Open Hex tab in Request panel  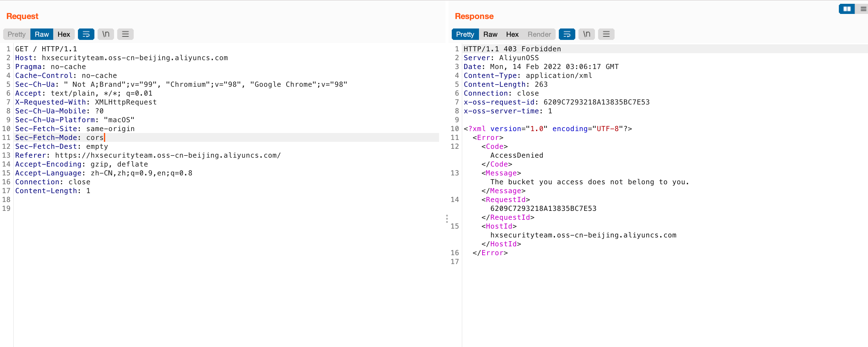(x=64, y=34)
